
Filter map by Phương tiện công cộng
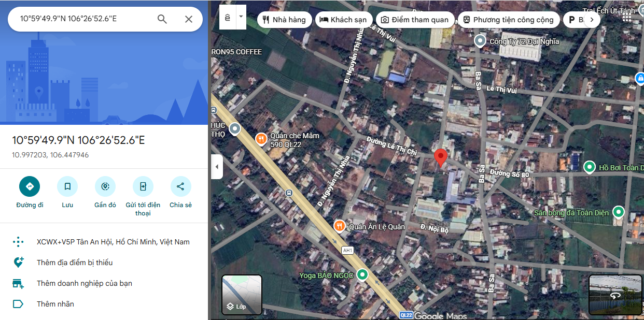point(509,20)
